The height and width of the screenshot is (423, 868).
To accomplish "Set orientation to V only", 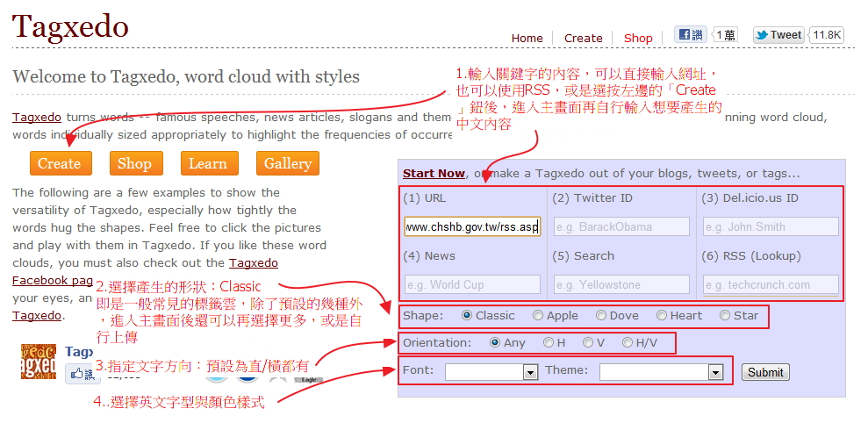I will [x=588, y=342].
